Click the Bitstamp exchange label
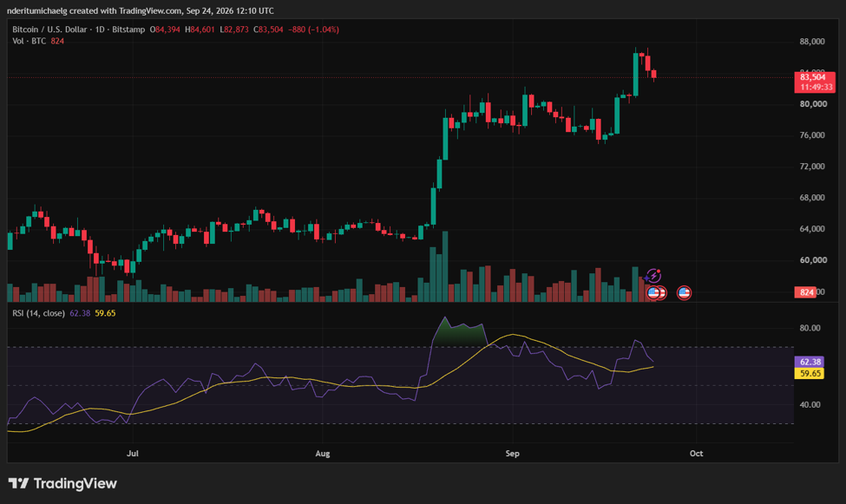This screenshot has height=504, width=846. tap(128, 29)
